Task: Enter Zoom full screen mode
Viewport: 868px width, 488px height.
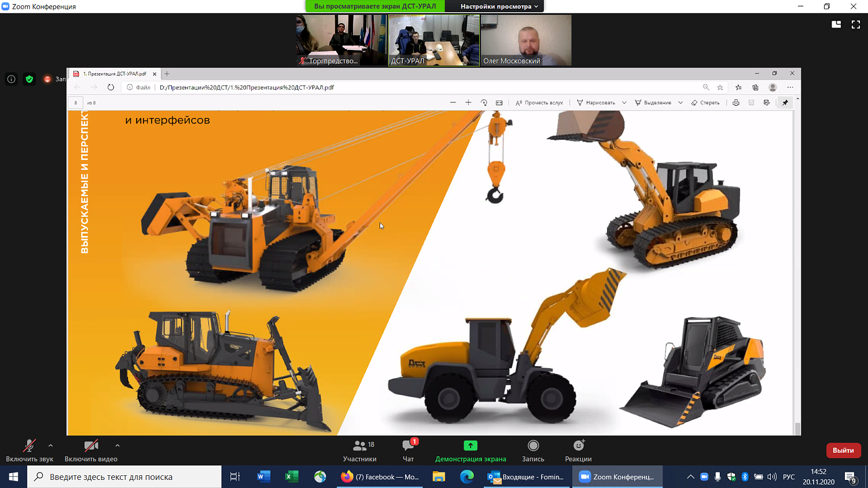Action: 856,24
